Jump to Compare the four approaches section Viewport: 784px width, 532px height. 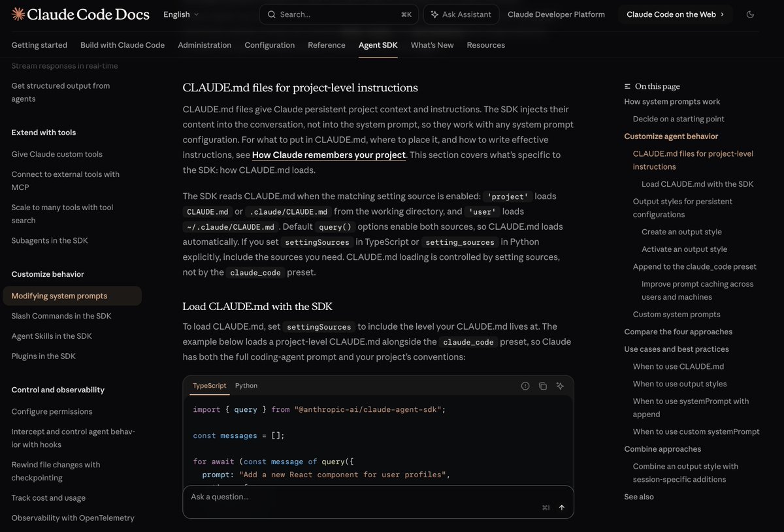pos(678,332)
